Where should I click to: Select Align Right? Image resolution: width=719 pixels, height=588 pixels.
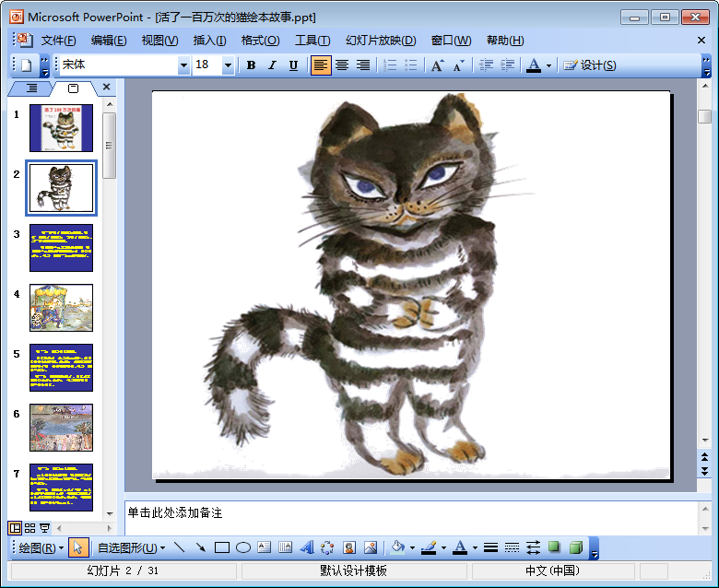click(363, 65)
